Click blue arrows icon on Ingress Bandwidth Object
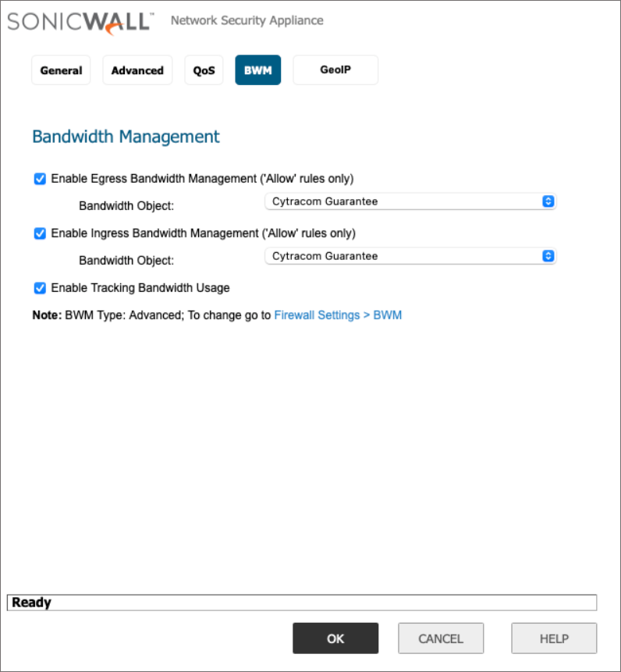Viewport: 621px width, 672px height. click(x=548, y=256)
